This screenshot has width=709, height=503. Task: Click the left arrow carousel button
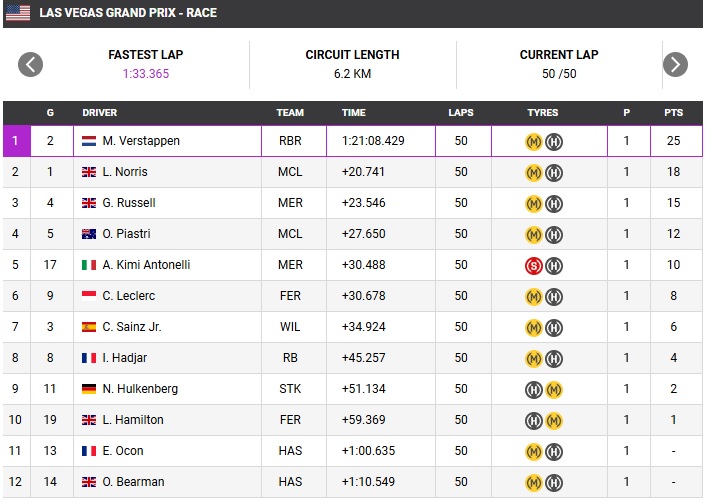pyautogui.click(x=31, y=65)
